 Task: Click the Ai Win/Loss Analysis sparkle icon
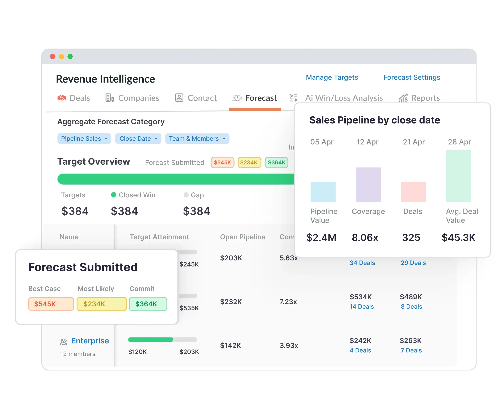pos(294,98)
